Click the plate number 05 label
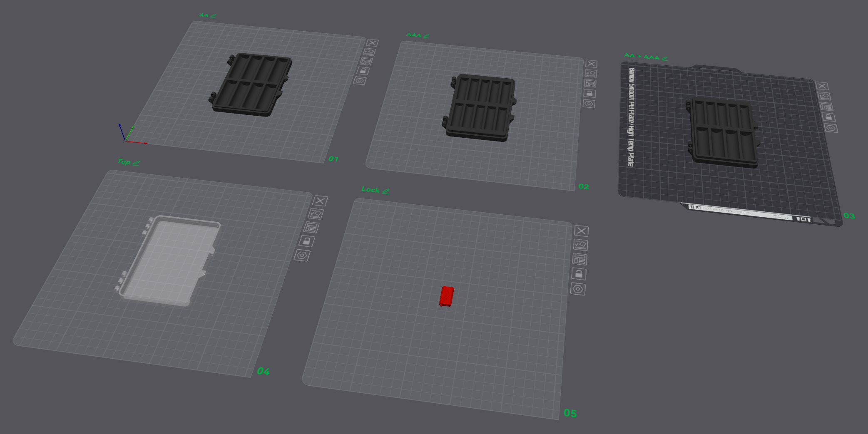The height and width of the screenshot is (434, 868). point(570,413)
